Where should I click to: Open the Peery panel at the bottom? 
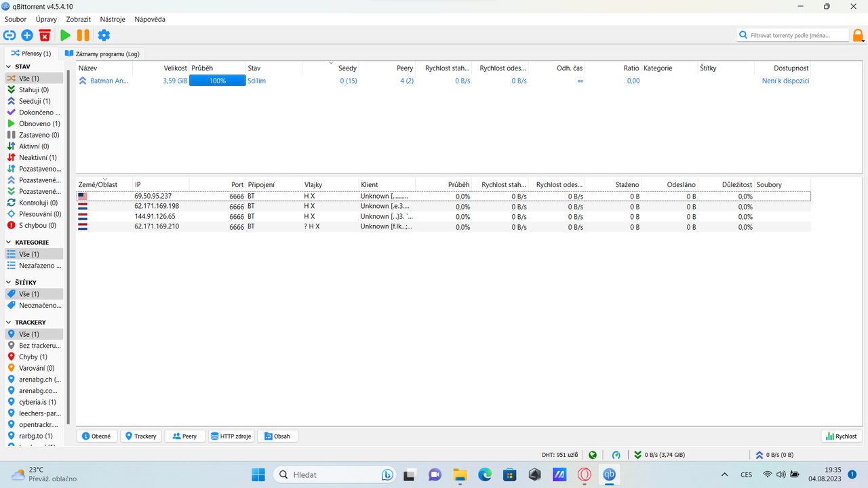click(184, 436)
